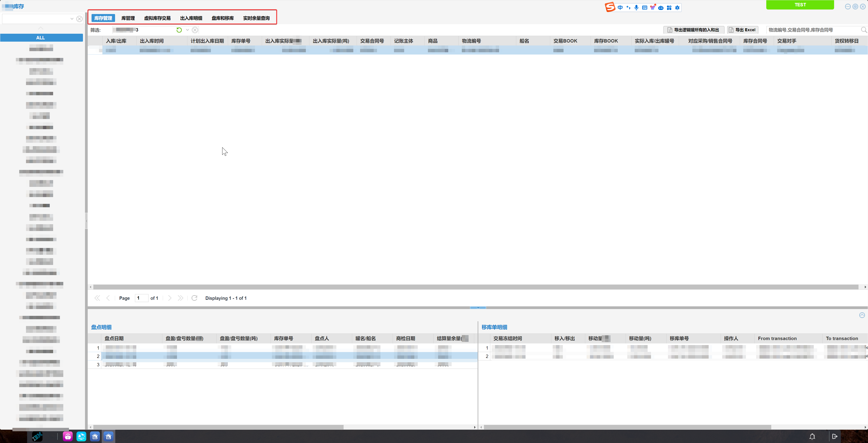The image size is (868, 443).
Task: Click the highlighted warehouse app icon in the taskbar
Action: point(108,436)
